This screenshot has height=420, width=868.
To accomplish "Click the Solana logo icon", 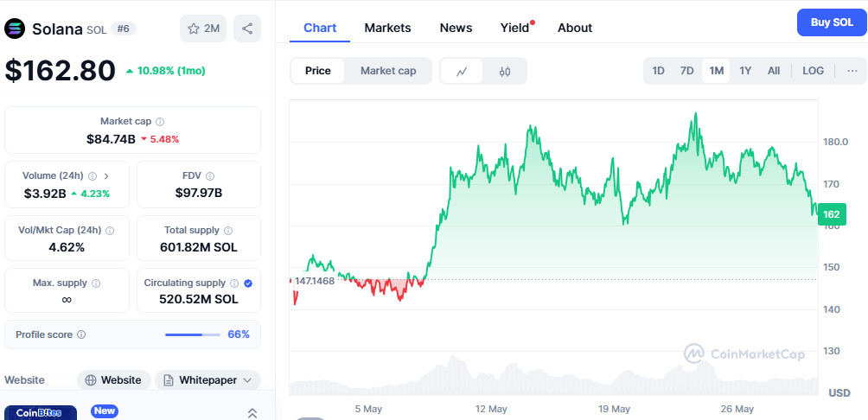I will [15, 29].
